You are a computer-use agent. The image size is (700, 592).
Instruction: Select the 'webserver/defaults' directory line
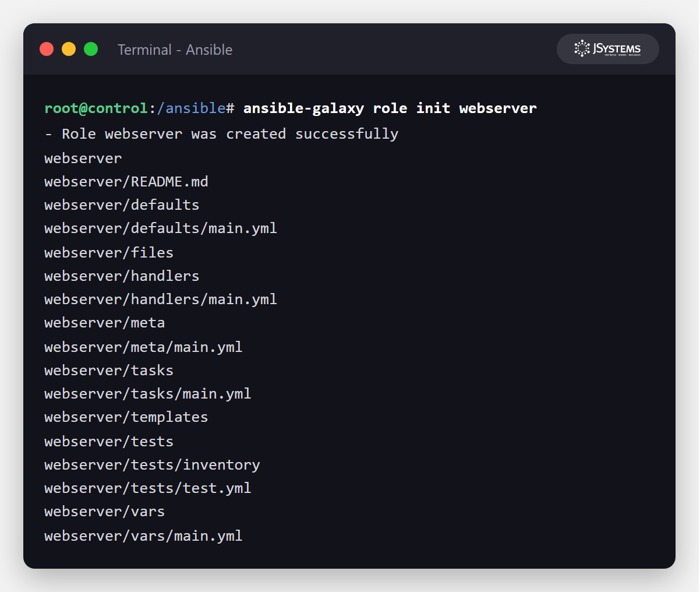(x=122, y=205)
